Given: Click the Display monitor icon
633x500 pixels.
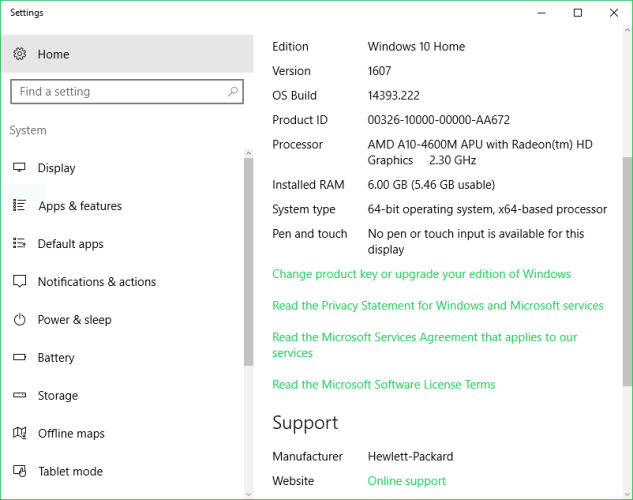Looking at the screenshot, I should [19, 168].
